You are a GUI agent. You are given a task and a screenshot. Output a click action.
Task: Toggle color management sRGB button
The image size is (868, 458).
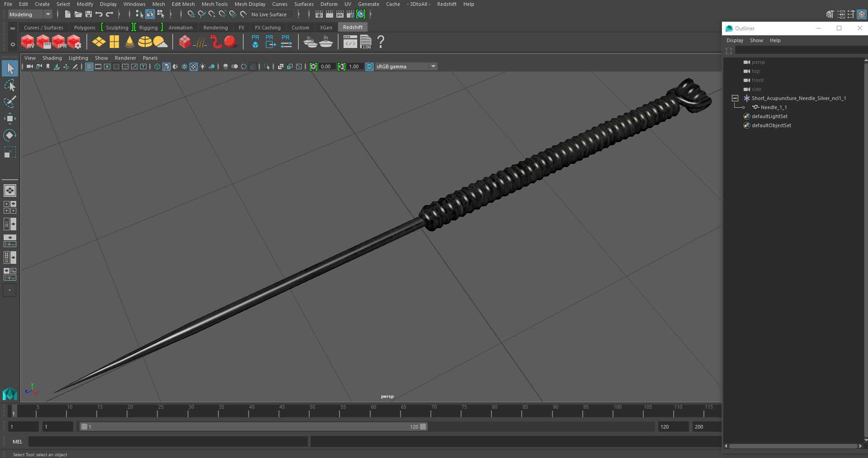click(x=369, y=67)
